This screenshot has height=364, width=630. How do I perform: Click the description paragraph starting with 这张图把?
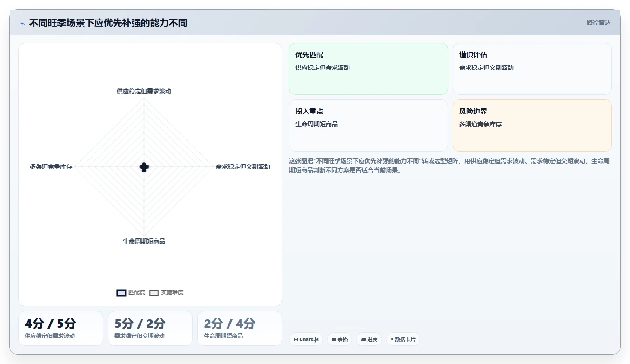pyautogui.click(x=450, y=165)
